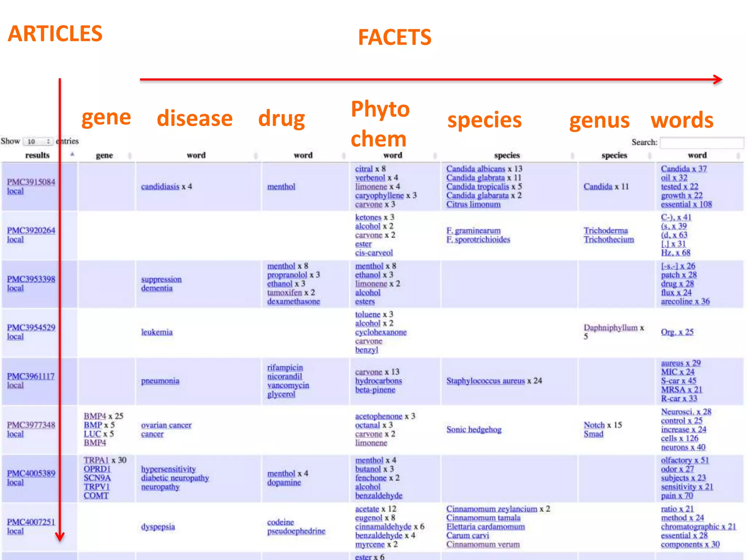
Task: Open article PMC4007251 link
Action: click(x=31, y=522)
